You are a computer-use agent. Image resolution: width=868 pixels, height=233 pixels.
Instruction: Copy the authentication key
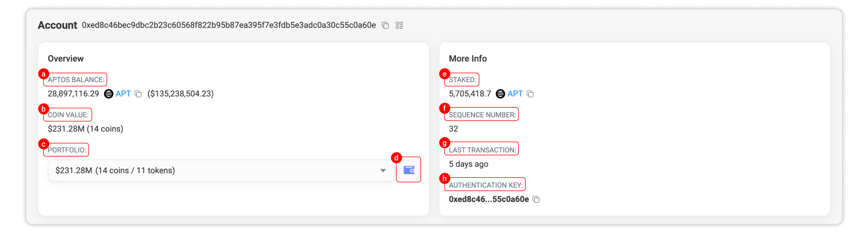click(536, 200)
